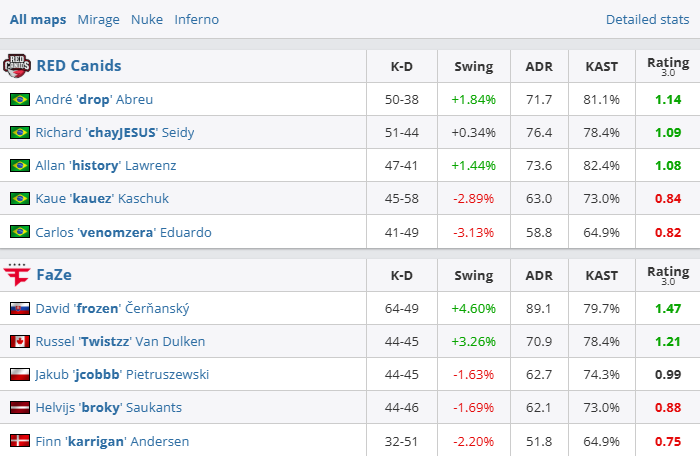The width and height of the screenshot is (700, 456).
Task: Select the Nuke map tab
Action: click(x=146, y=19)
